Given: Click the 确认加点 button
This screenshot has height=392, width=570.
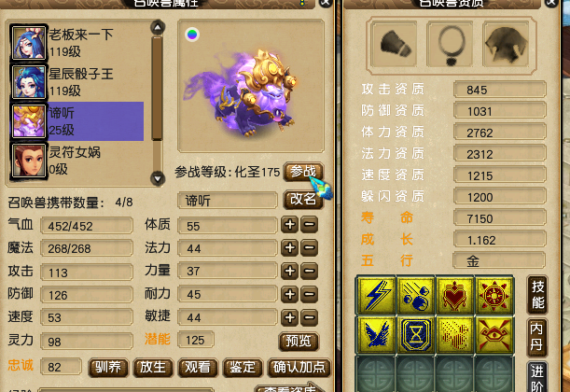Looking at the screenshot, I should (299, 368).
